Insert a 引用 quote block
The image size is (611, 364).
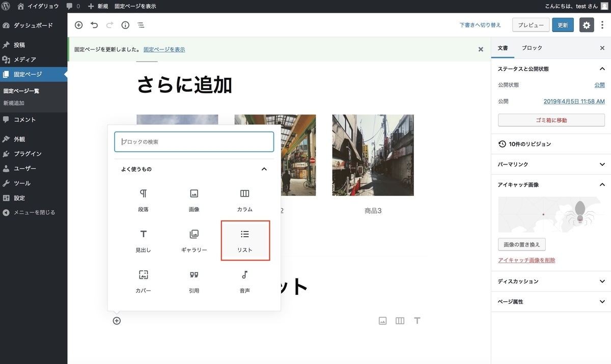coord(194,282)
